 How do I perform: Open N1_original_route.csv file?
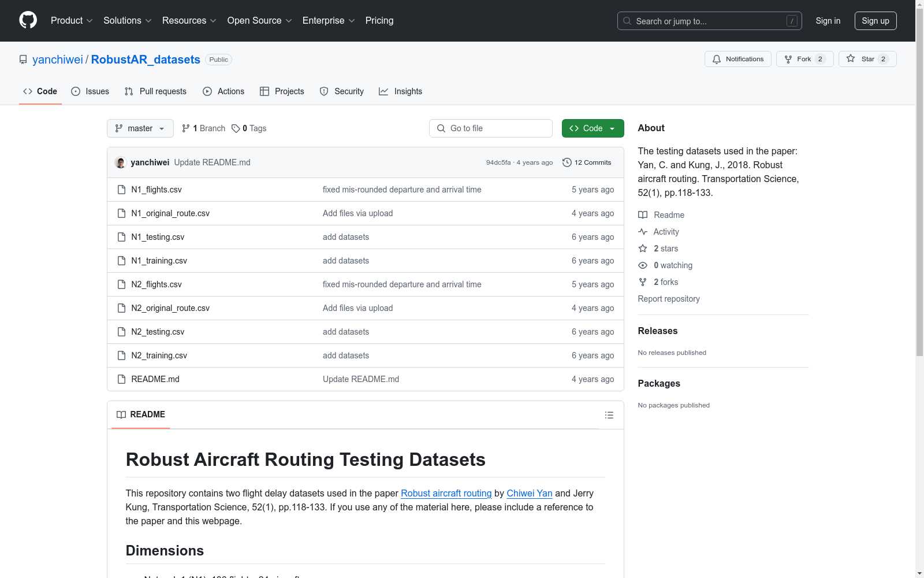pyautogui.click(x=170, y=213)
